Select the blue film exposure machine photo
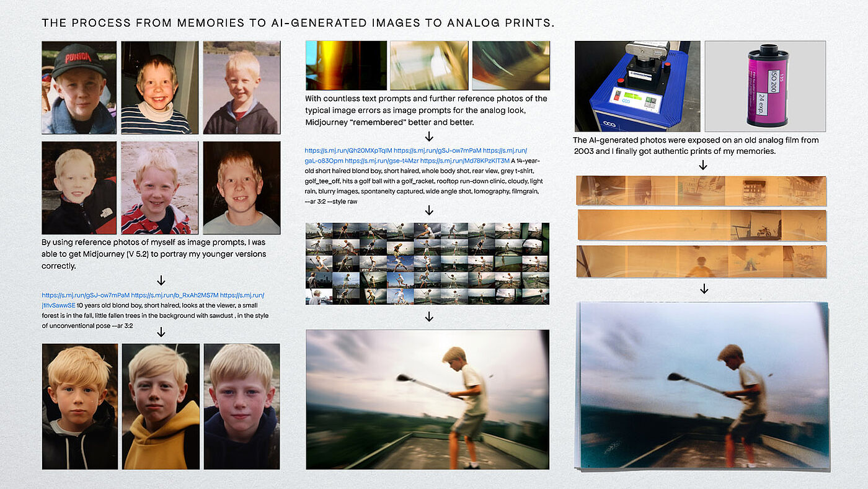 tap(637, 86)
